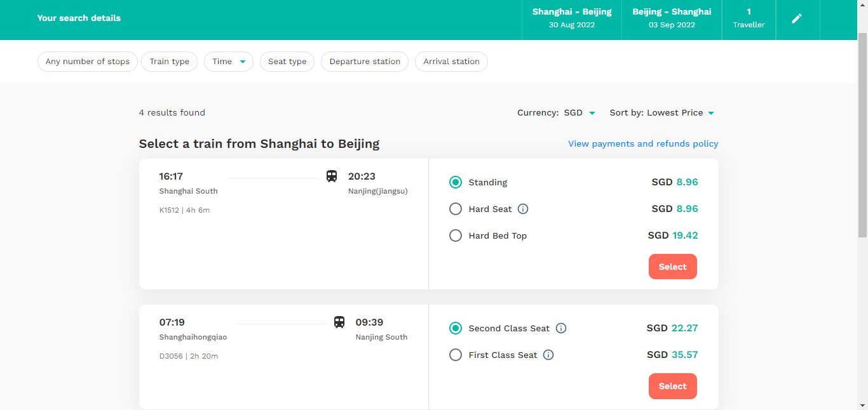Click the Hard Seat info icon
The image size is (868, 410).
pos(523,209)
